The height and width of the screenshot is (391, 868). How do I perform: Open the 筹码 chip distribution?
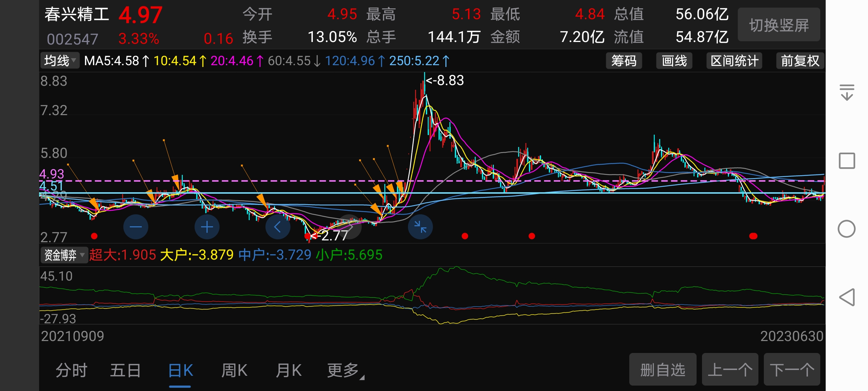tap(624, 61)
